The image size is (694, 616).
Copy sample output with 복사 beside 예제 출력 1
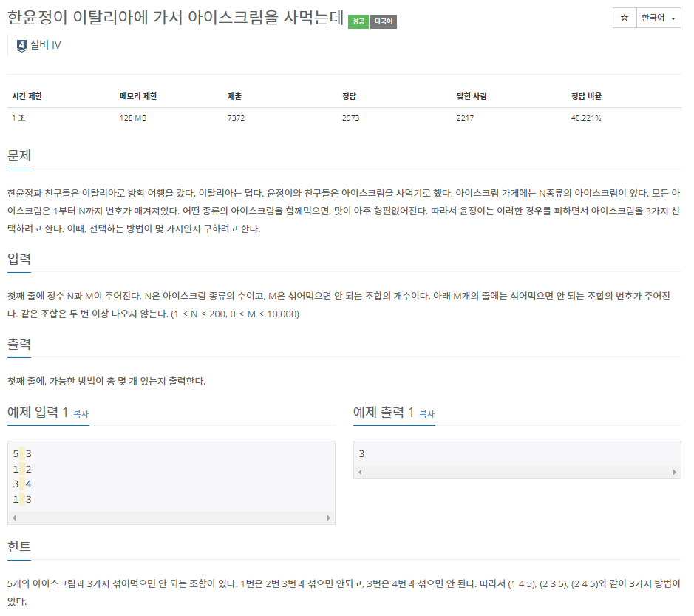(x=426, y=413)
